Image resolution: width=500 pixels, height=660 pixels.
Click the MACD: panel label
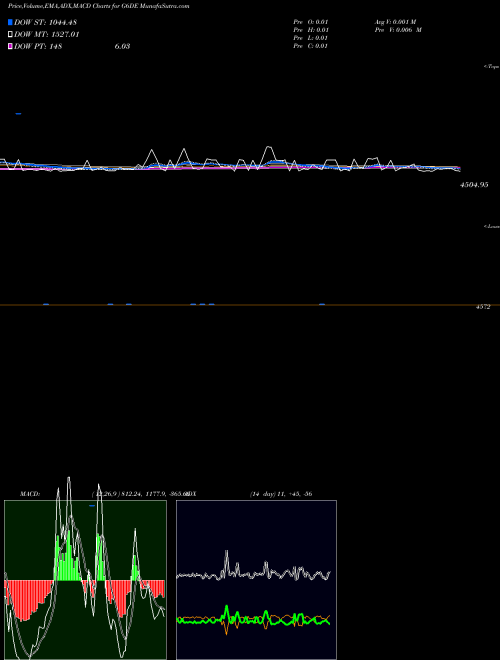click(30, 494)
